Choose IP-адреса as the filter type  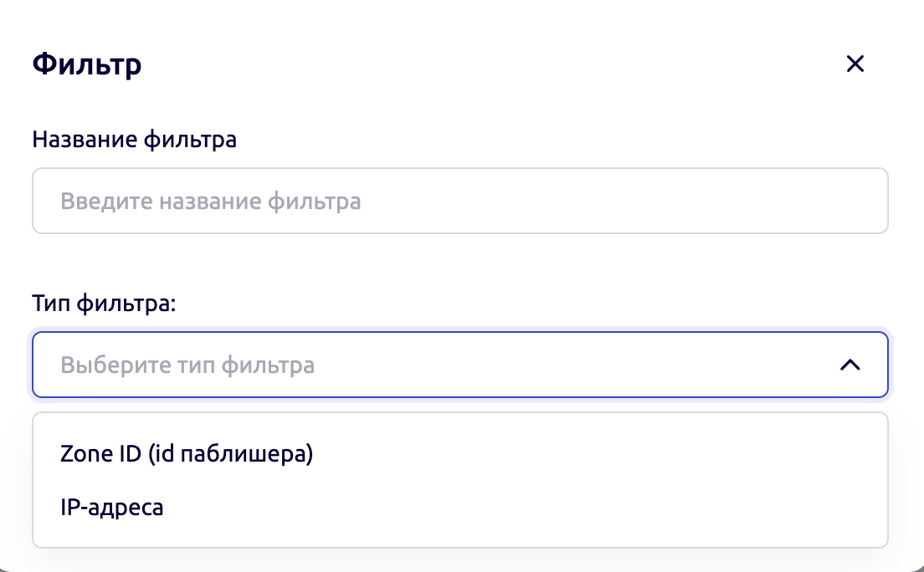pos(112,507)
